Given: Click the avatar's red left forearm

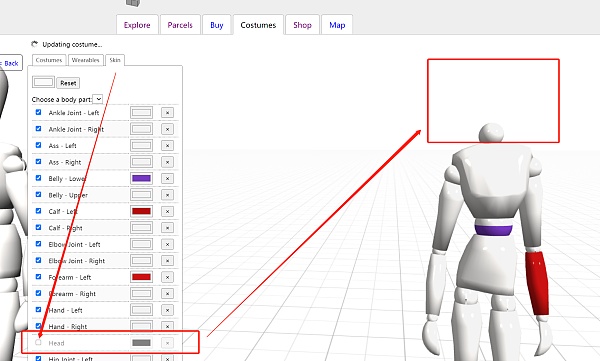Looking at the screenshot, I should pos(538,283).
